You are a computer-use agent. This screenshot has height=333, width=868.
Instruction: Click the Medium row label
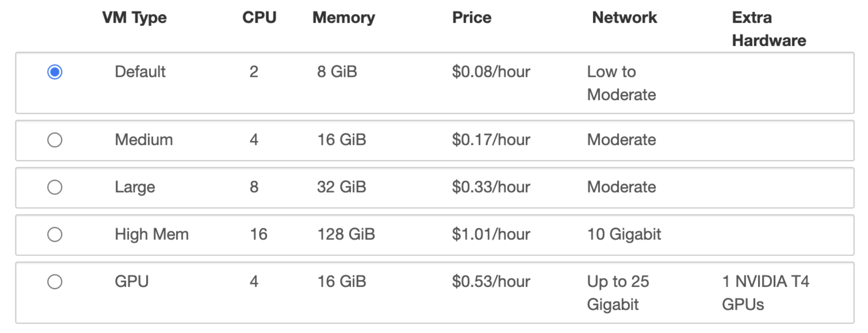(144, 140)
